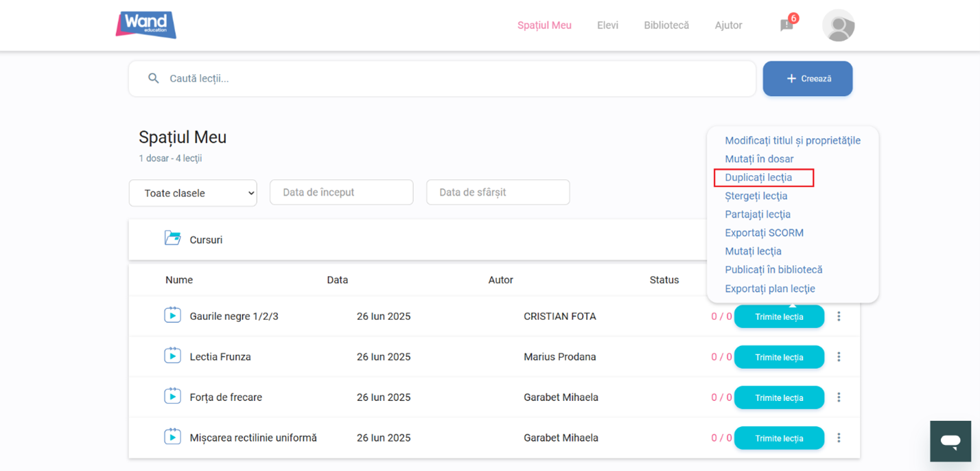
Task: Expand the Toate clasele dropdown
Action: (193, 194)
